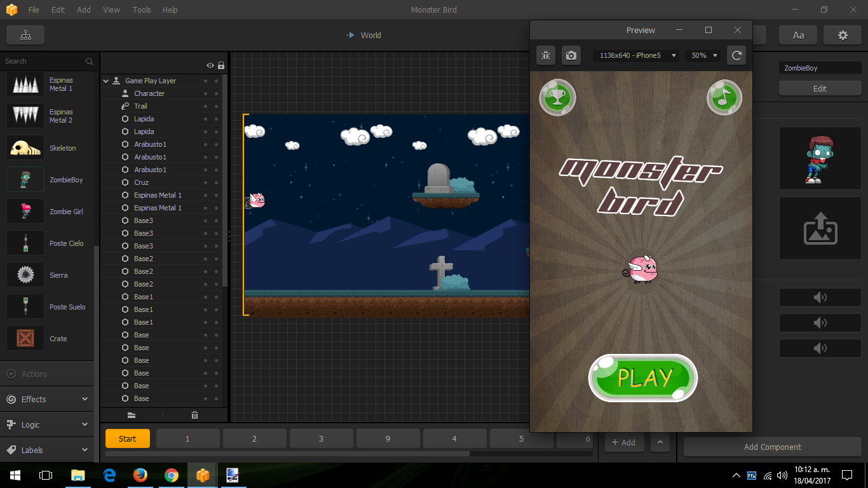Open the font manager Aa button
This screenshot has height=488, width=868.
point(798,36)
